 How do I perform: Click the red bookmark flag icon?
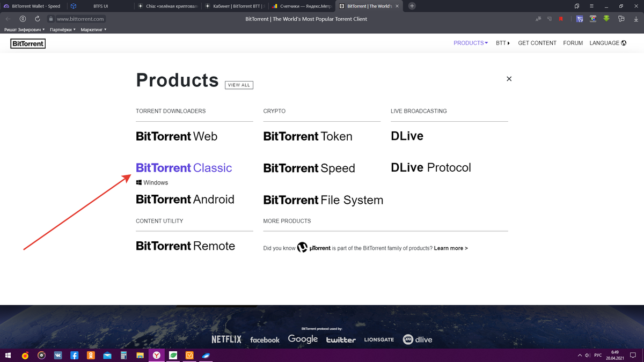560,19
